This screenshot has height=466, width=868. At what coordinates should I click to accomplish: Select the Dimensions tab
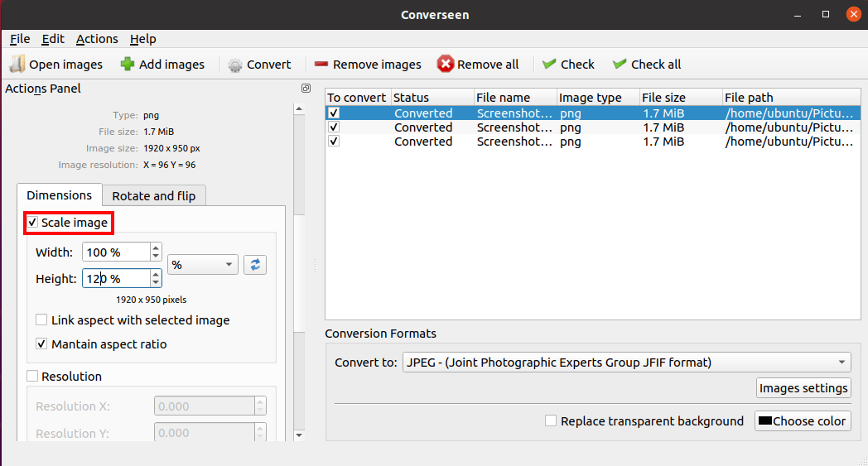(x=60, y=195)
